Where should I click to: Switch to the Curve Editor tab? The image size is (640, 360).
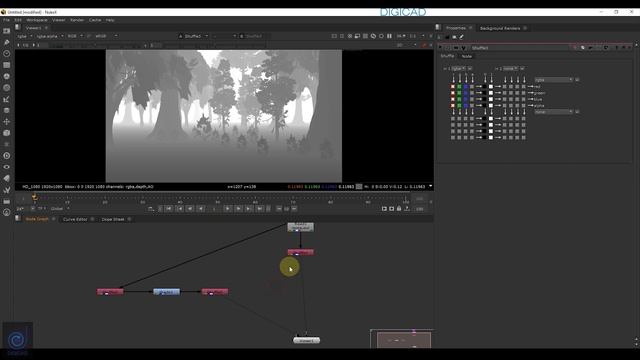click(75, 219)
